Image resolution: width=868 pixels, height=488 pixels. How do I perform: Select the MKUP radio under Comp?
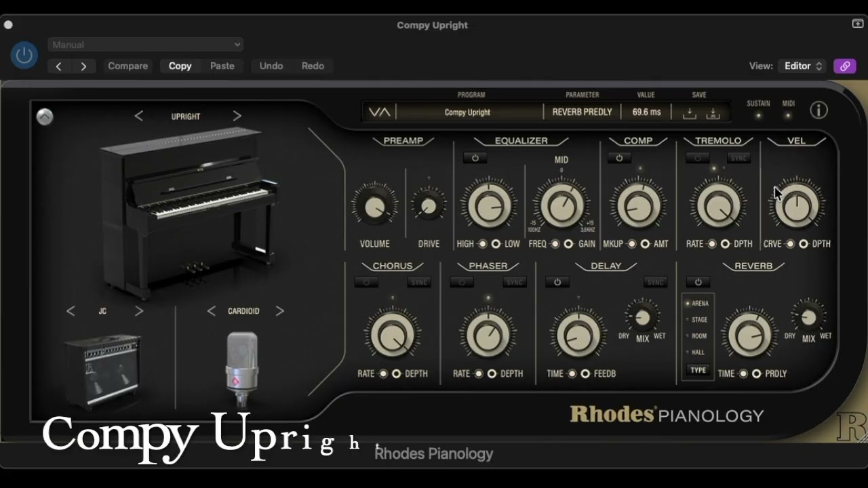631,244
